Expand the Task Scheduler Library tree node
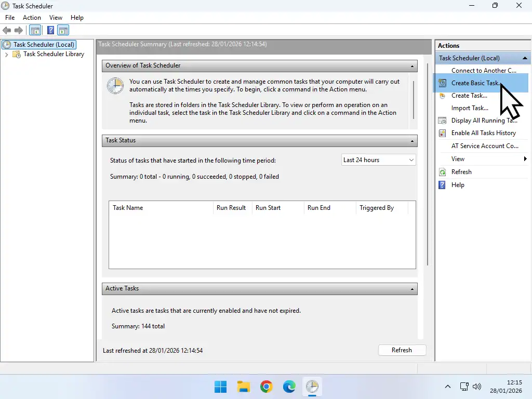This screenshot has height=399, width=532. pyautogui.click(x=6, y=54)
